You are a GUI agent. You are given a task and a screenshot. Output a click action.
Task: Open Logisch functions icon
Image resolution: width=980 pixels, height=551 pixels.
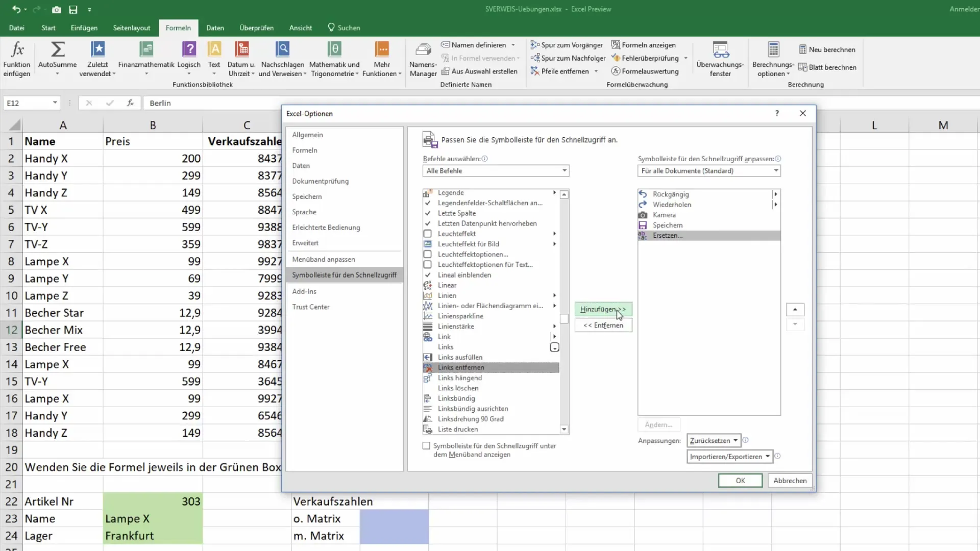189,49
